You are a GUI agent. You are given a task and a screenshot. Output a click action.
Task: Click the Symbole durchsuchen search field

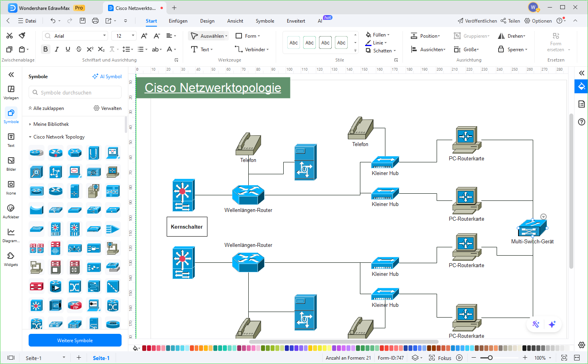75,92
